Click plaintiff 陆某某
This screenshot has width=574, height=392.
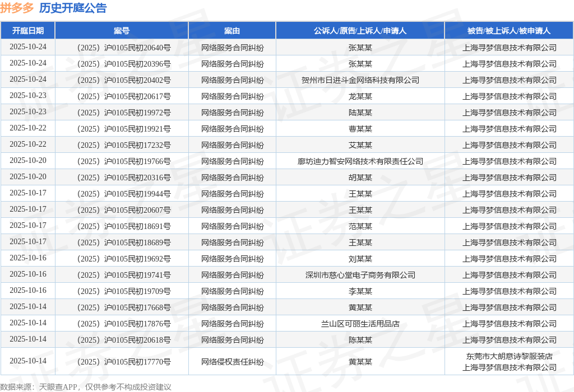[x=360, y=113]
